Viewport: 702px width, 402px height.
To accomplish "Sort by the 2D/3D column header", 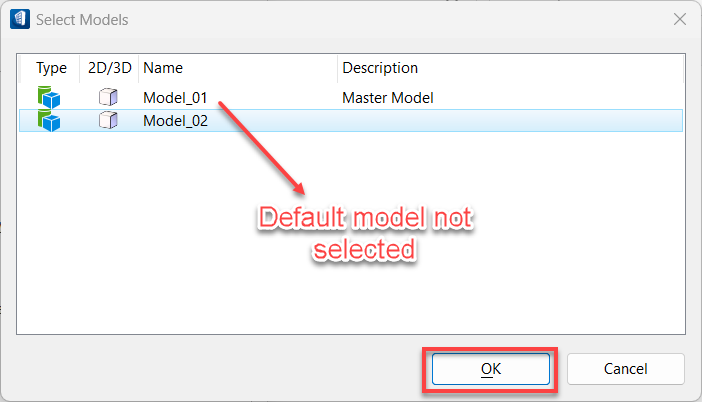I will 109,68.
